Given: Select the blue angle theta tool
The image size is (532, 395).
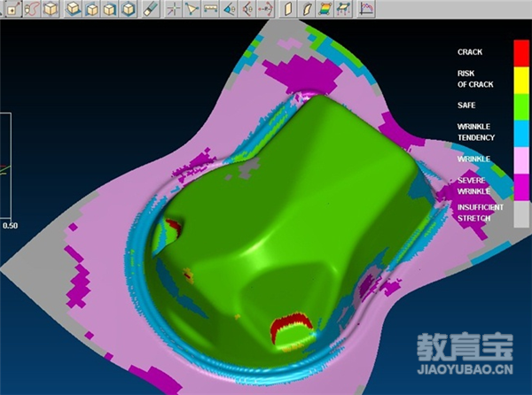Looking at the screenshot, I should pyautogui.click(x=229, y=9).
